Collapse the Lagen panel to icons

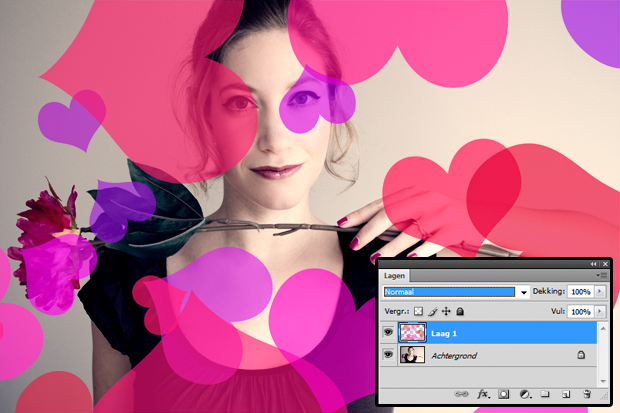coord(594,264)
